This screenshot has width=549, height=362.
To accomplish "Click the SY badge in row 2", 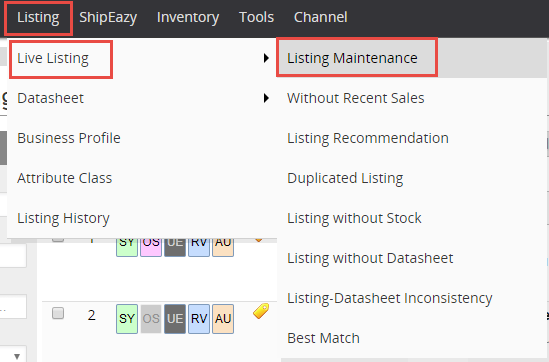I will click(127, 319).
